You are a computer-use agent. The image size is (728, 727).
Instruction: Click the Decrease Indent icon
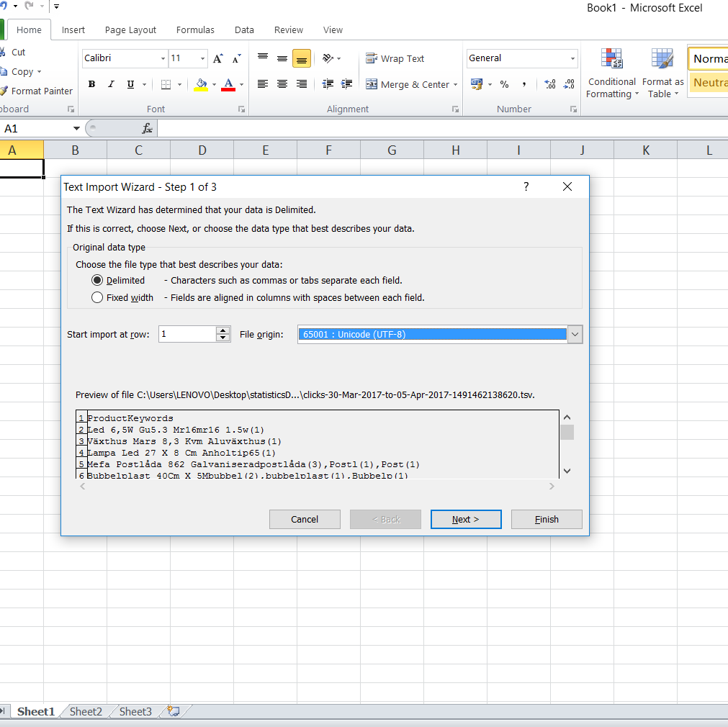pos(328,84)
